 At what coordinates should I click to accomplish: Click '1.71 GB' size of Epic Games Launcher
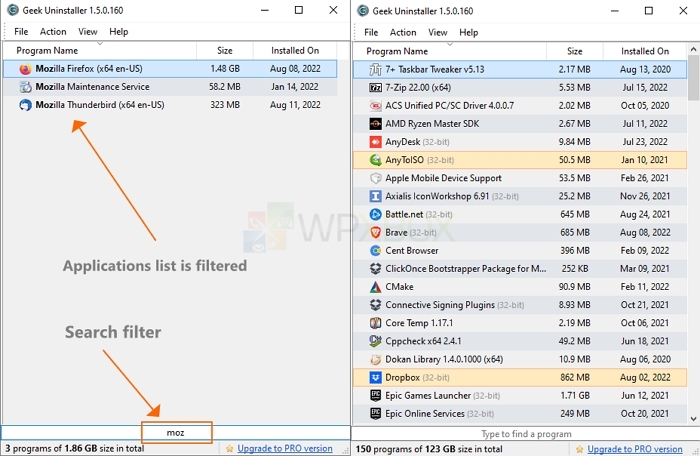(575, 395)
